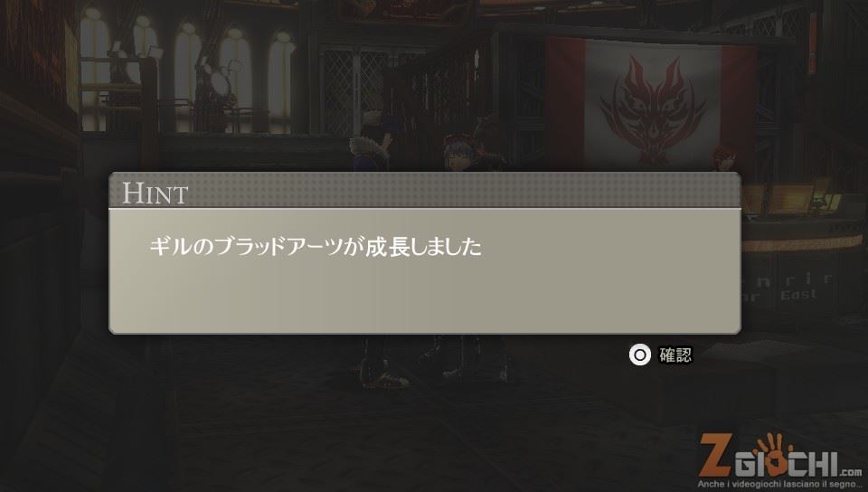Click the HINT dialog title

click(x=155, y=194)
